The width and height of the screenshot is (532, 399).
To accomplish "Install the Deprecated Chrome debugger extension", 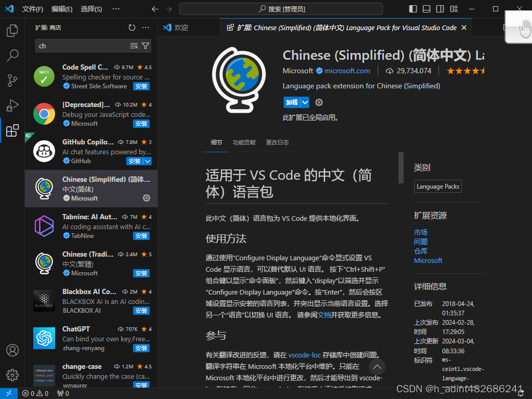I will click(141, 124).
